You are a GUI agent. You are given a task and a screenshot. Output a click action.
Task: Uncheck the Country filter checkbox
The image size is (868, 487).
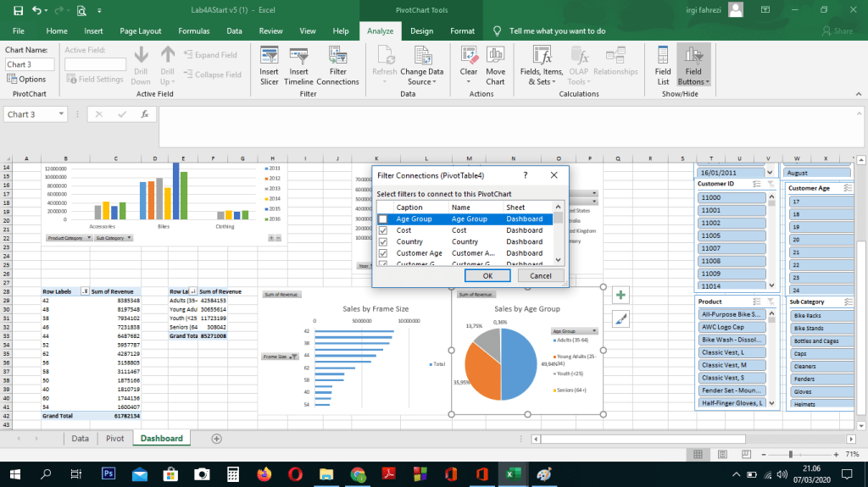pos(382,242)
